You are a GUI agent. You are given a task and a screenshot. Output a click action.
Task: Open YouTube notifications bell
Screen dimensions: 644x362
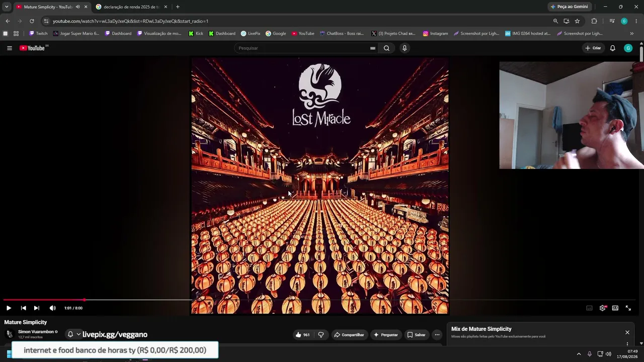point(612,48)
